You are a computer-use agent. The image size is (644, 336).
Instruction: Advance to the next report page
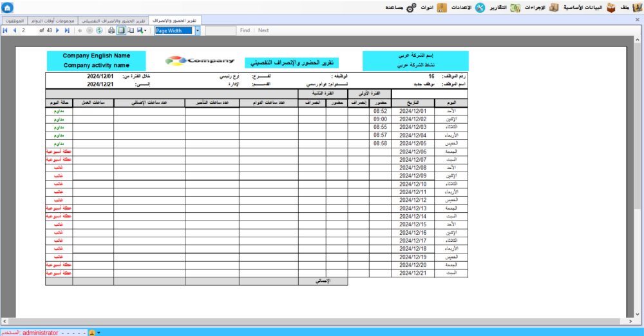pyautogui.click(x=58, y=30)
